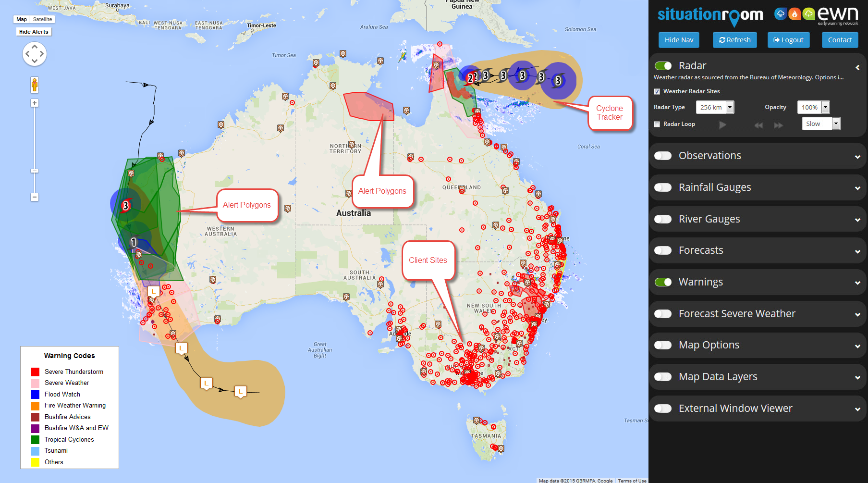The width and height of the screenshot is (868, 483).
Task: Click the Map Data Layers toggle switch
Action: [x=663, y=377]
